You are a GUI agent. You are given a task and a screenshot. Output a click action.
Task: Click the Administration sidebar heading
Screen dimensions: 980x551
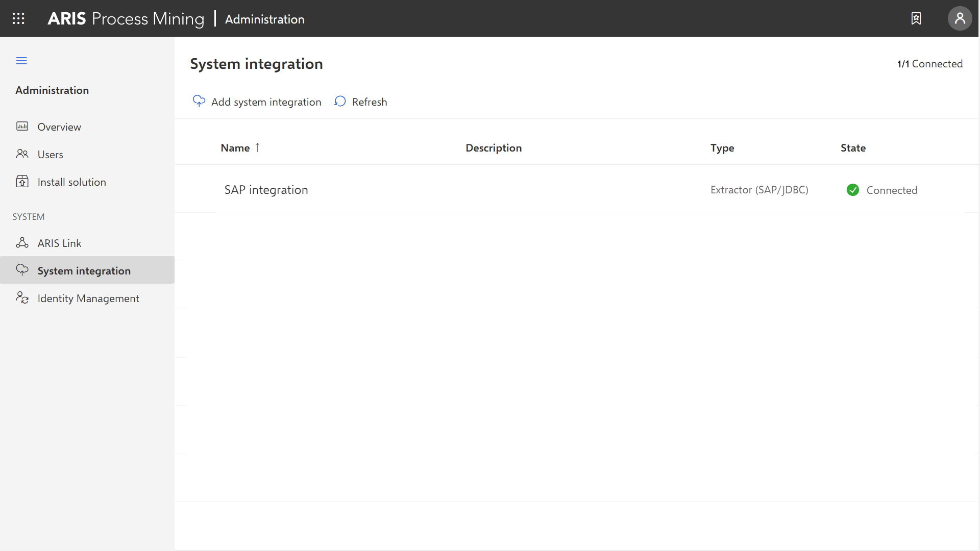coord(52,90)
